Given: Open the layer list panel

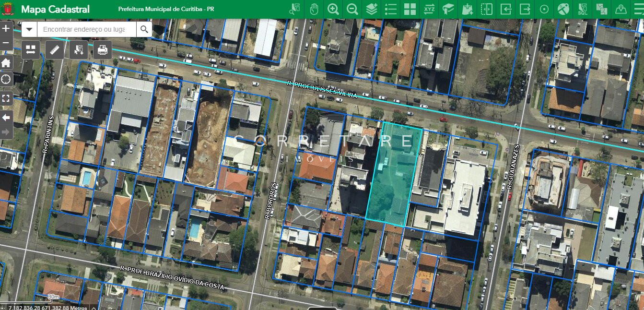Looking at the screenshot, I should pos(391,9).
